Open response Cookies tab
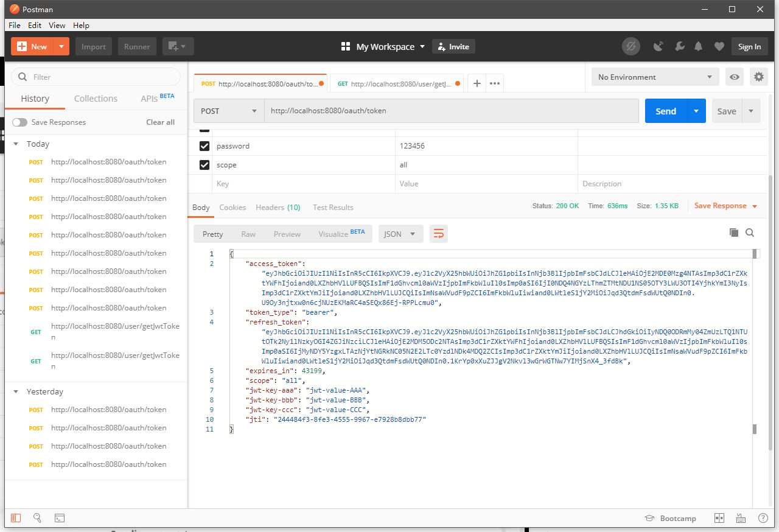779x532 pixels. pos(232,208)
